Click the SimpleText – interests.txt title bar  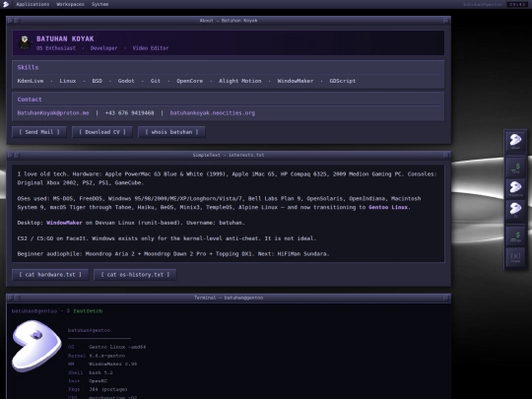click(229, 155)
